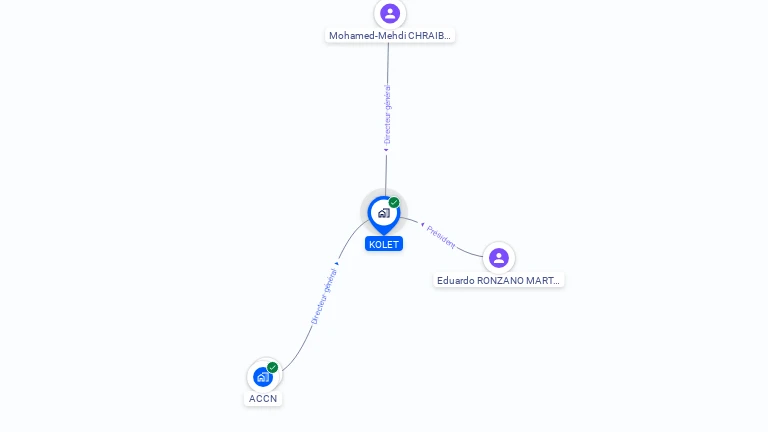Viewport: 768px width, 432px height.
Task: Open the Eduardo RONZANO MART... name label
Action: click(x=499, y=281)
